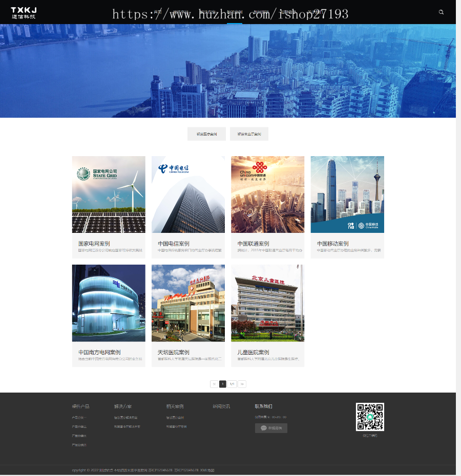Open the China Mobile case image

(347, 194)
